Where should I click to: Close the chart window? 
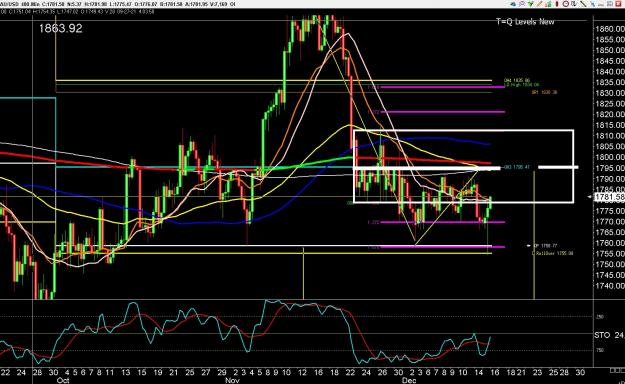tap(619, 4)
